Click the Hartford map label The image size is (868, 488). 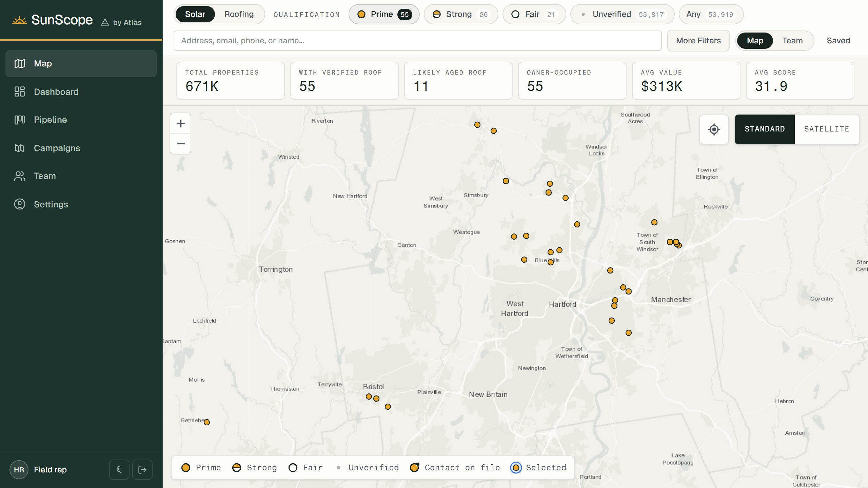point(563,304)
